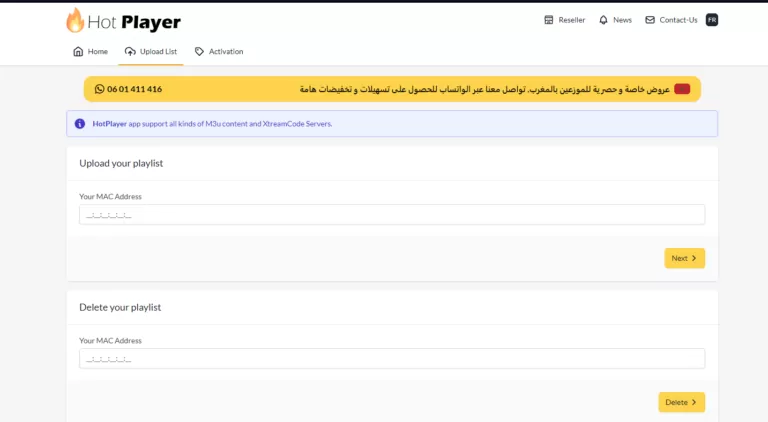
Task: Click the Home house icon
Action: (78, 51)
